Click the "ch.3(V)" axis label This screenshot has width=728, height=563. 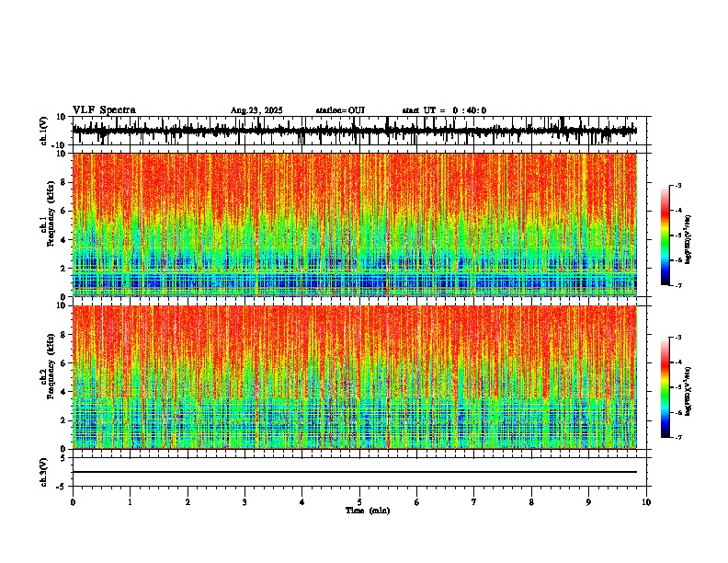[44, 472]
